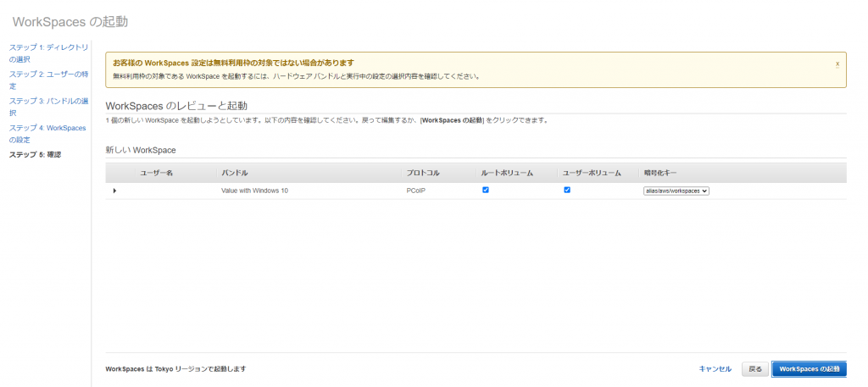Click the Tokyo region notice text
Screen dimensions: 868x387
tap(175, 368)
